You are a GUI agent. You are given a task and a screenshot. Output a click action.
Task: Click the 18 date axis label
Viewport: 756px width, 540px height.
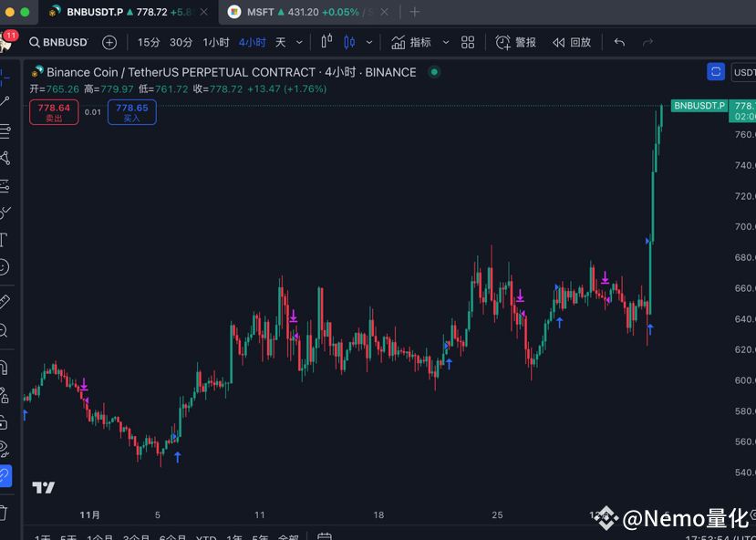(379, 515)
